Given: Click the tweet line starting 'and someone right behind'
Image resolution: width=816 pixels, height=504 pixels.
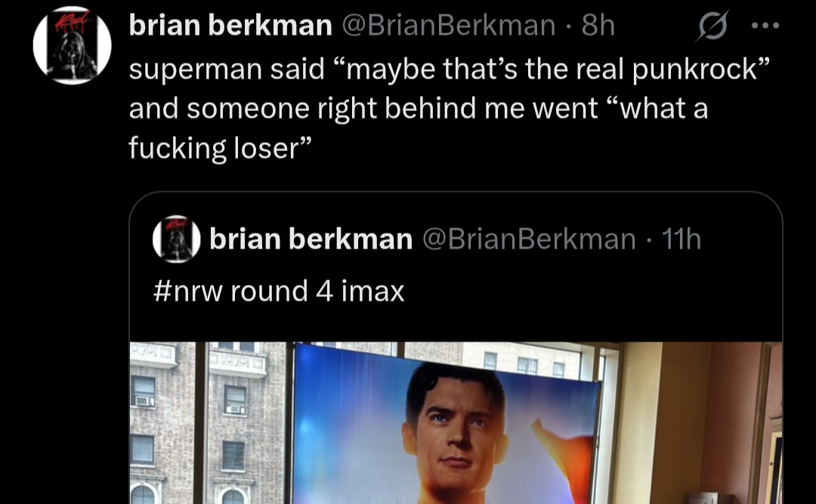Looking at the screenshot, I should [x=419, y=109].
